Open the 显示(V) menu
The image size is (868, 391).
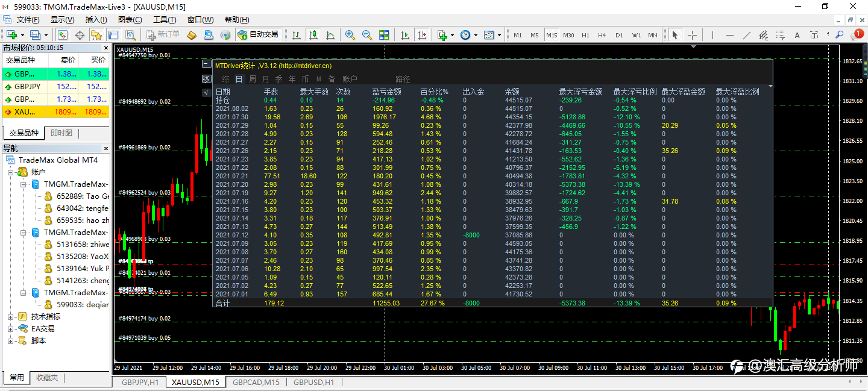[62, 20]
